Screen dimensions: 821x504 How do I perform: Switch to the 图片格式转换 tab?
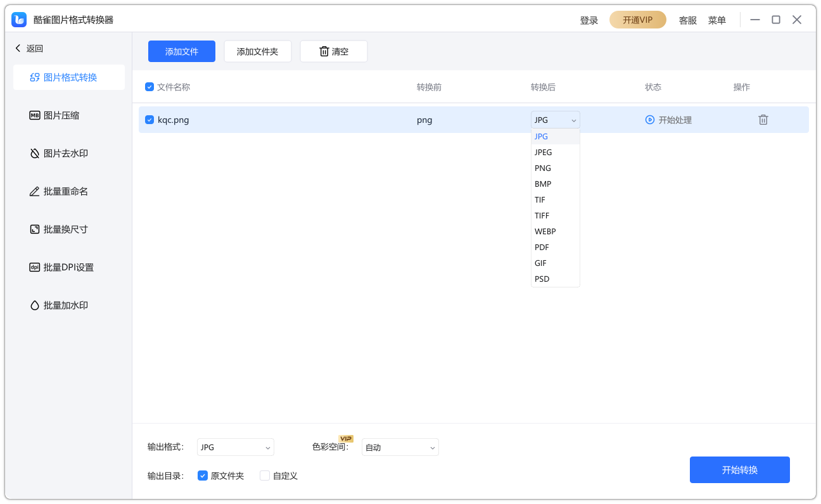[68, 77]
